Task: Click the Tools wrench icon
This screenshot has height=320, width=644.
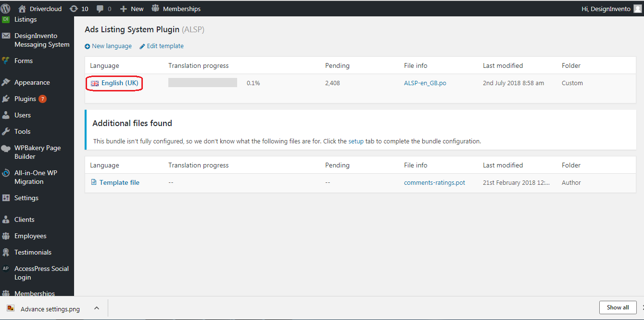Action: point(6,131)
